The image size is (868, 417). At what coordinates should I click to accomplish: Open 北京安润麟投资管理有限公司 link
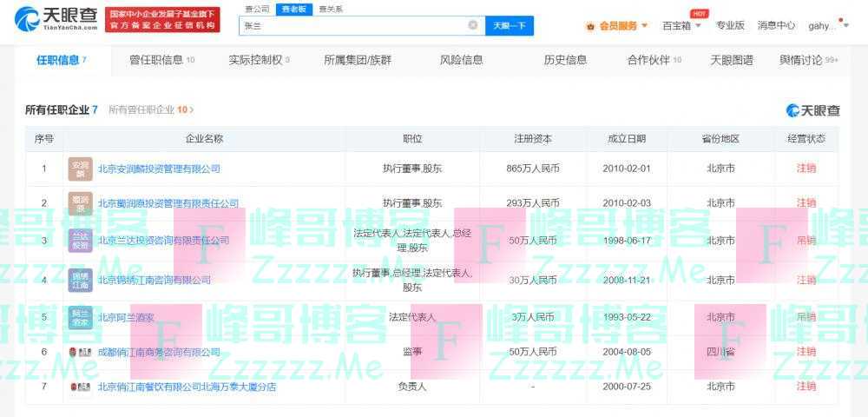[159, 169]
